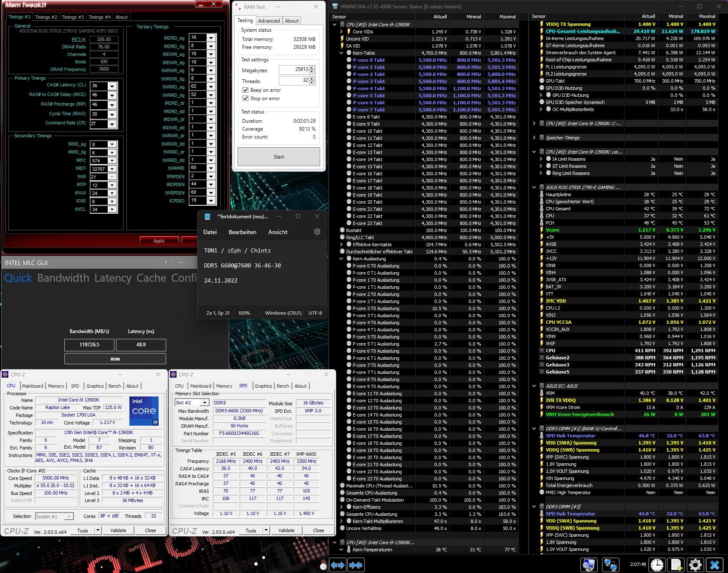Screen dimensions: 728x573
Task: Switch to Memory tab in CPU-Z SPD window
Action: click(x=224, y=386)
